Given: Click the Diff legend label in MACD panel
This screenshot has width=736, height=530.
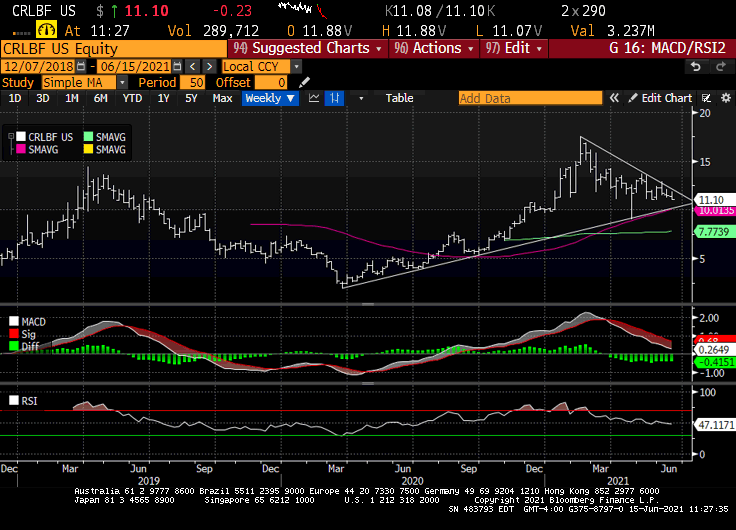Looking at the screenshot, I should click(31, 346).
